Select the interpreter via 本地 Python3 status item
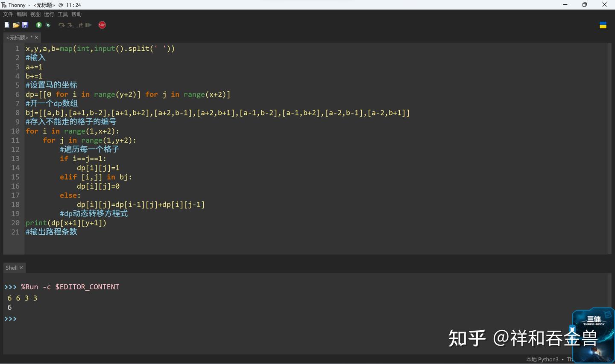 543,359
